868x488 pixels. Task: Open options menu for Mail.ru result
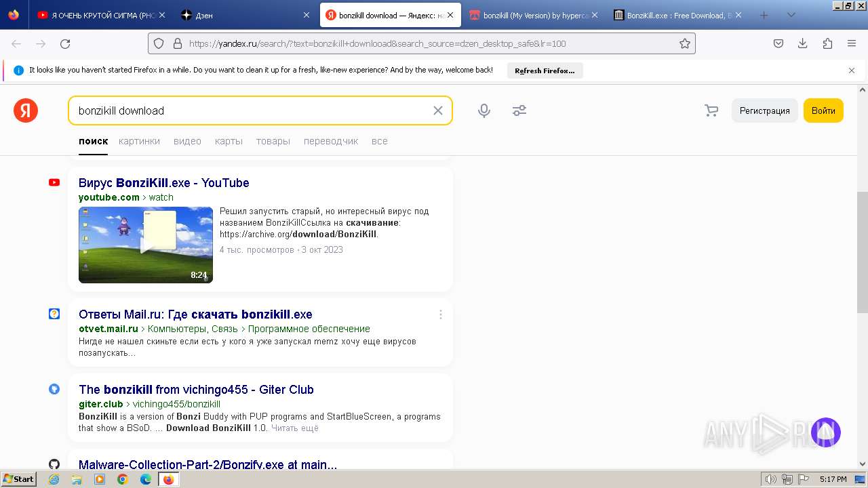[441, 314]
